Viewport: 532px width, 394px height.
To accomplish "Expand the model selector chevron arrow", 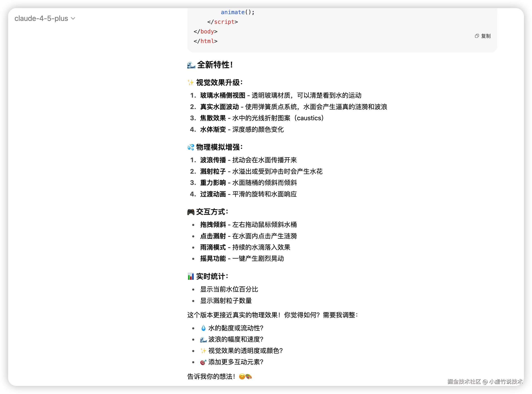I will tap(73, 18).
